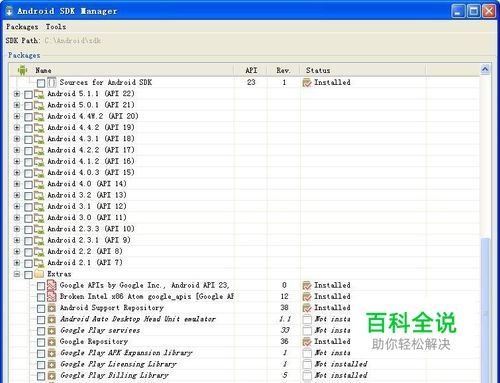Check the Android 2.3.3 (API 10) checkbox
Screen dimensions: 500x383
coord(28,229)
